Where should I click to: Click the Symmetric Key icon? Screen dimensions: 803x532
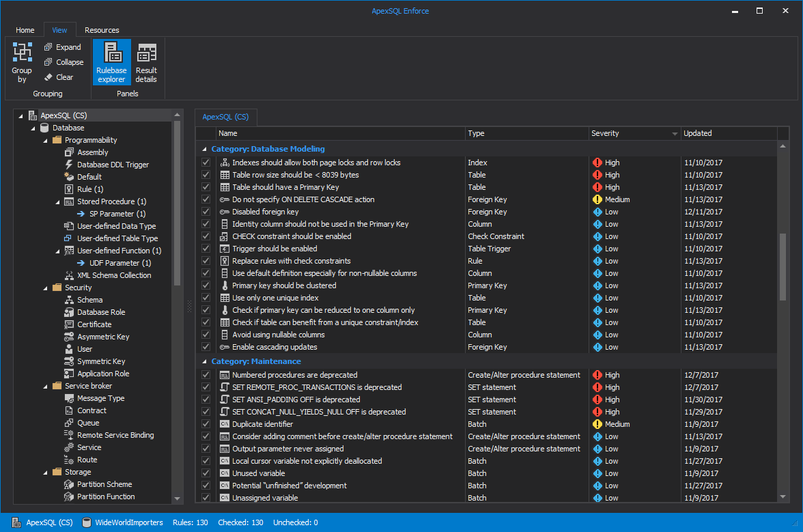tap(69, 361)
